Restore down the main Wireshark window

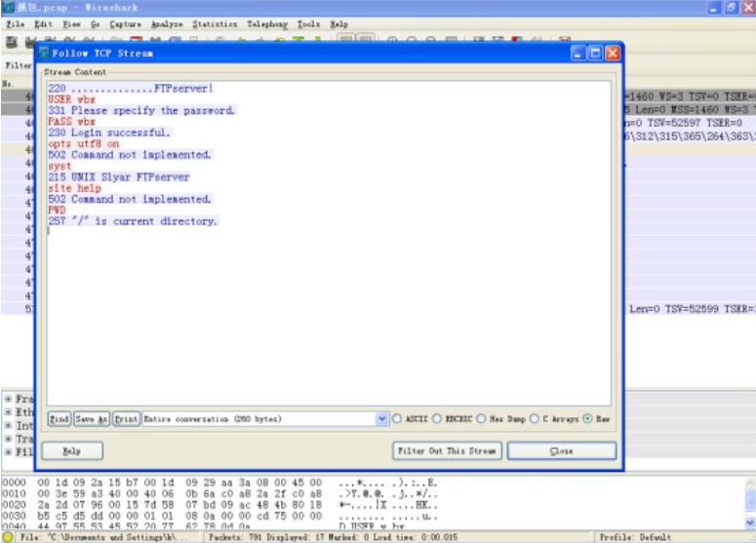(x=732, y=7)
